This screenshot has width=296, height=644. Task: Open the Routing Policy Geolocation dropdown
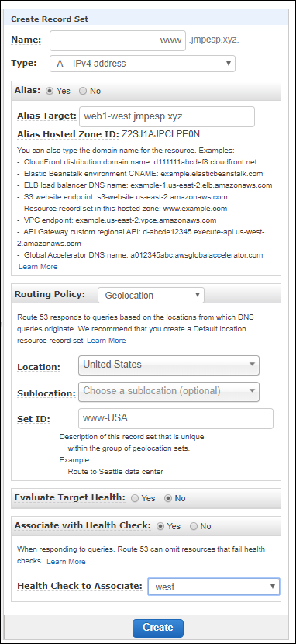click(151, 295)
